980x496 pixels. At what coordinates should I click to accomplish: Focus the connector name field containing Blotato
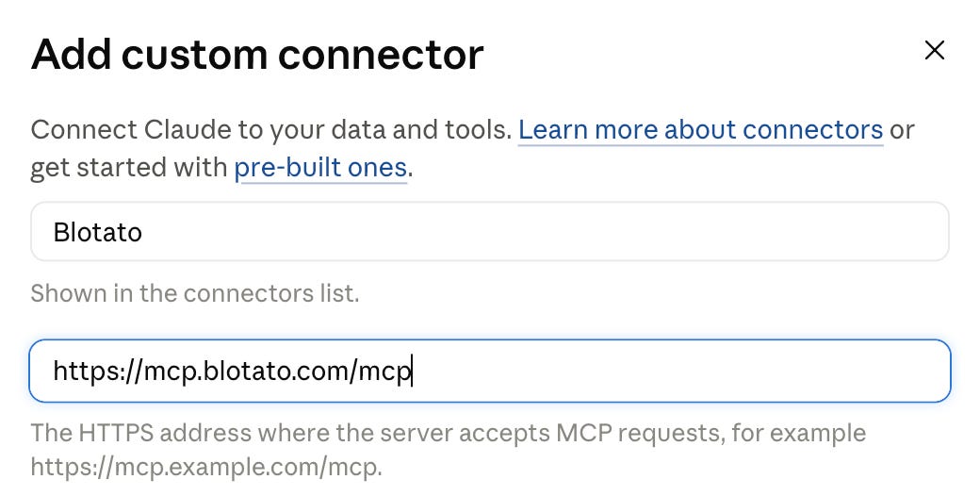click(490, 231)
